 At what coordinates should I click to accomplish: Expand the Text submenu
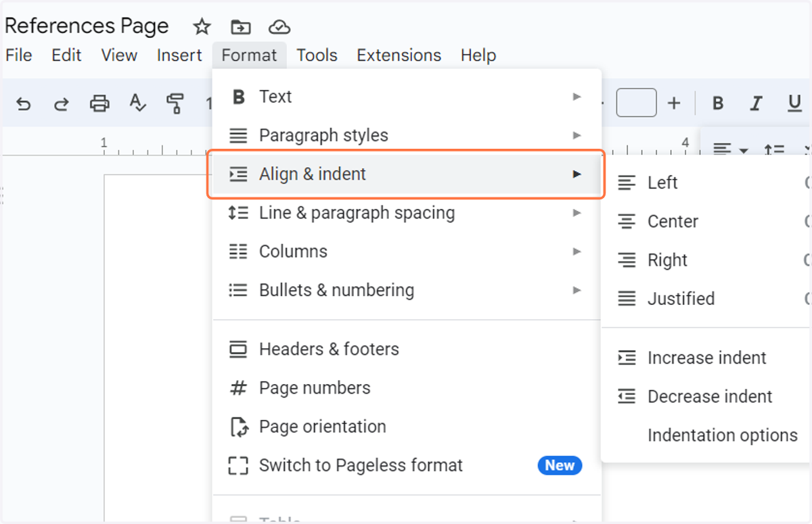407,97
